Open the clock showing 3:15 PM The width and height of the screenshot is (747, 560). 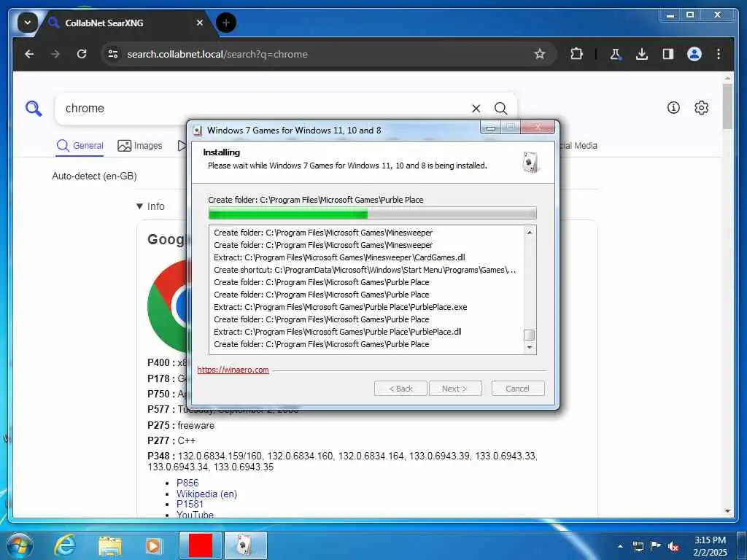coord(710,545)
